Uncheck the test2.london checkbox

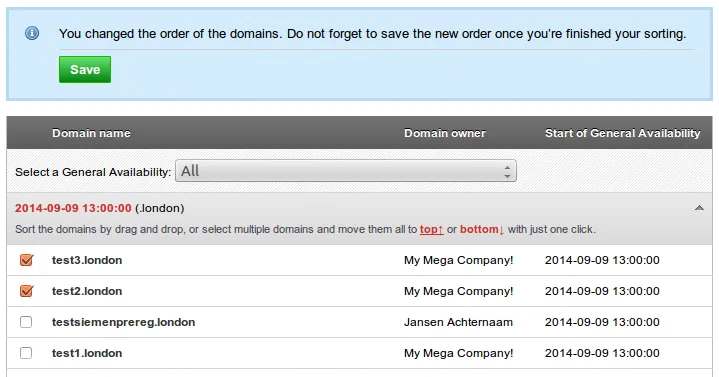pyautogui.click(x=27, y=291)
